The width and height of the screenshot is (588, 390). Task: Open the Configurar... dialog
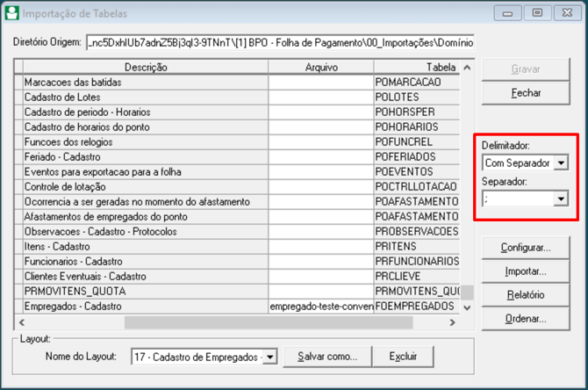[x=525, y=248]
